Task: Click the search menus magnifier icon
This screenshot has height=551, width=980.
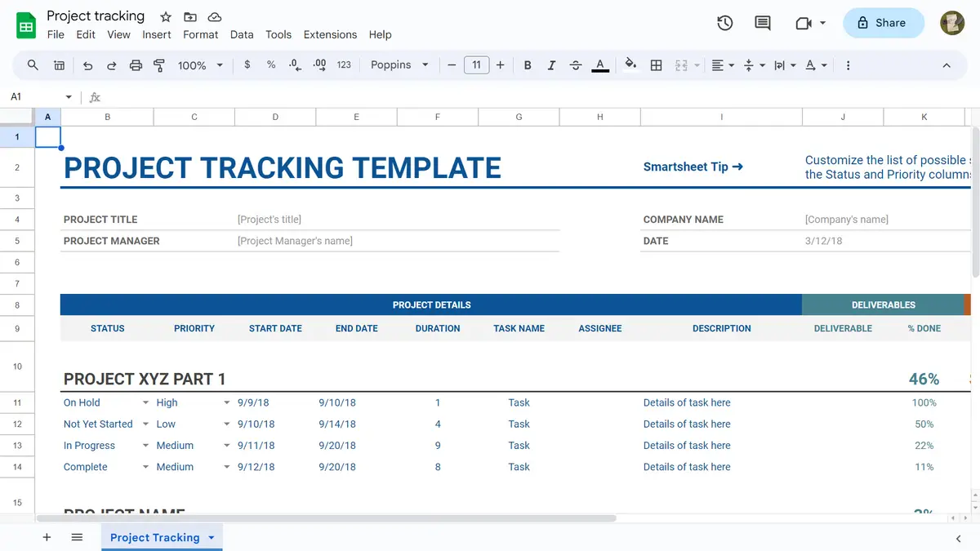Action: pyautogui.click(x=33, y=65)
